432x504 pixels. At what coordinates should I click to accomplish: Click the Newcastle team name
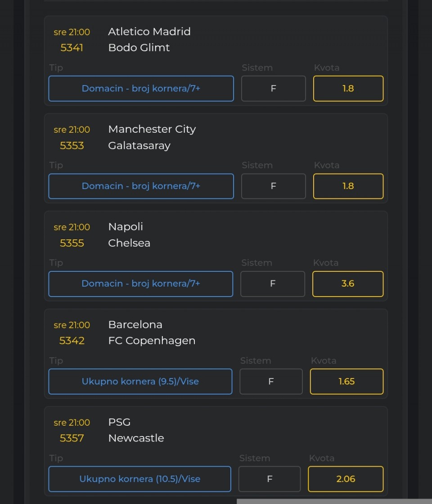point(136,438)
